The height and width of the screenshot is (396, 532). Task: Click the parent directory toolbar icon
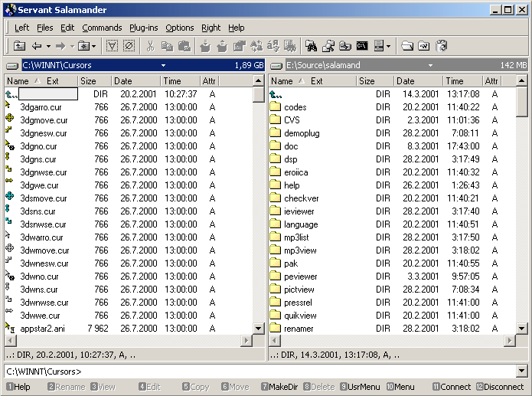(20, 46)
